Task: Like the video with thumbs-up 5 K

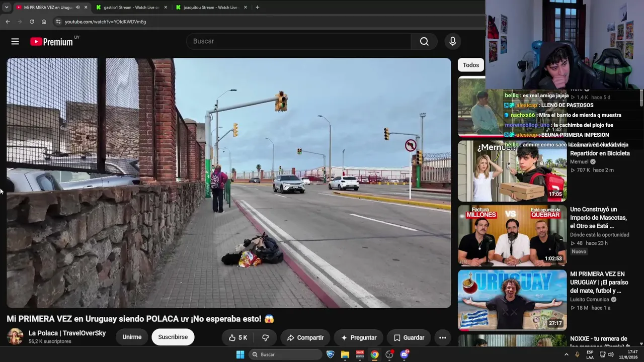Action: [238, 338]
